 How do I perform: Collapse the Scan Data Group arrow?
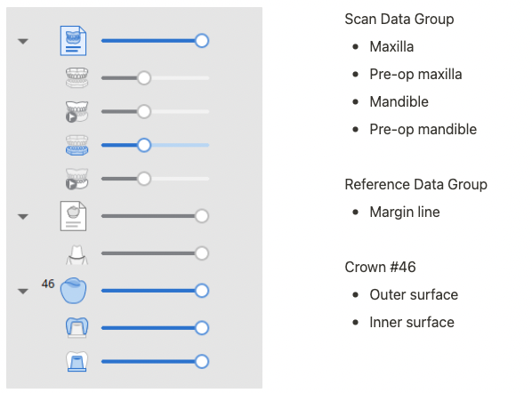pyautogui.click(x=23, y=42)
